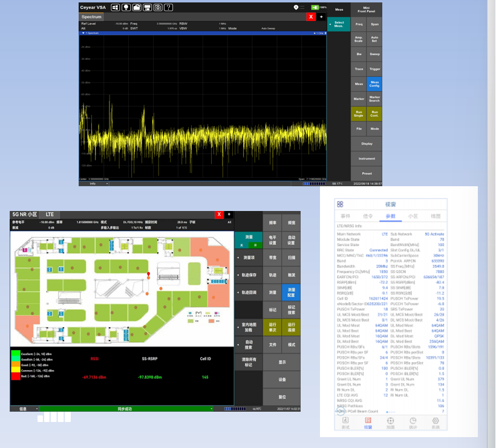Click the Meas Config button
The width and height of the screenshot is (496, 448).
point(374,84)
